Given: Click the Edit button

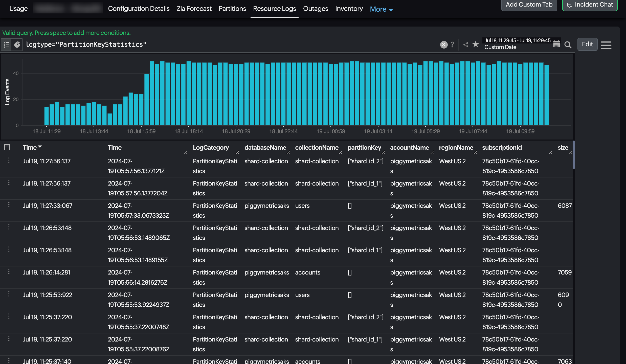Looking at the screenshot, I should point(587,44).
